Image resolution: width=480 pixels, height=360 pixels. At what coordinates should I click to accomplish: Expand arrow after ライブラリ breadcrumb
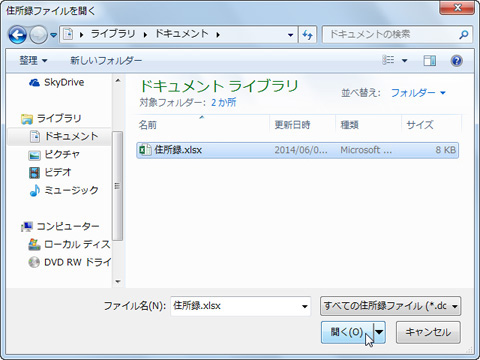(145, 35)
